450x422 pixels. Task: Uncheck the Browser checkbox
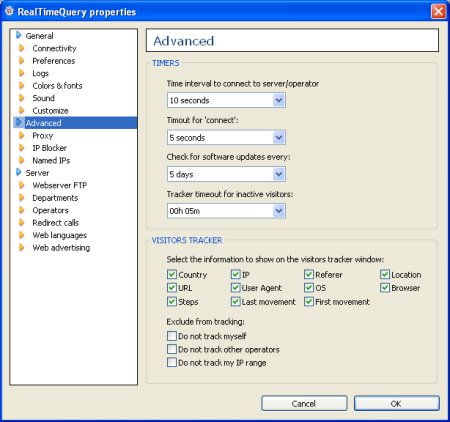(385, 287)
